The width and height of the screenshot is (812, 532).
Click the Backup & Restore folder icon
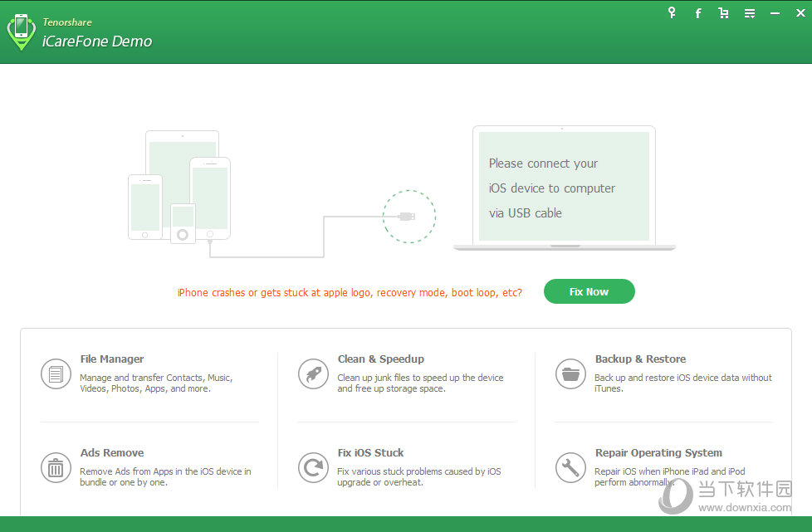coord(570,373)
